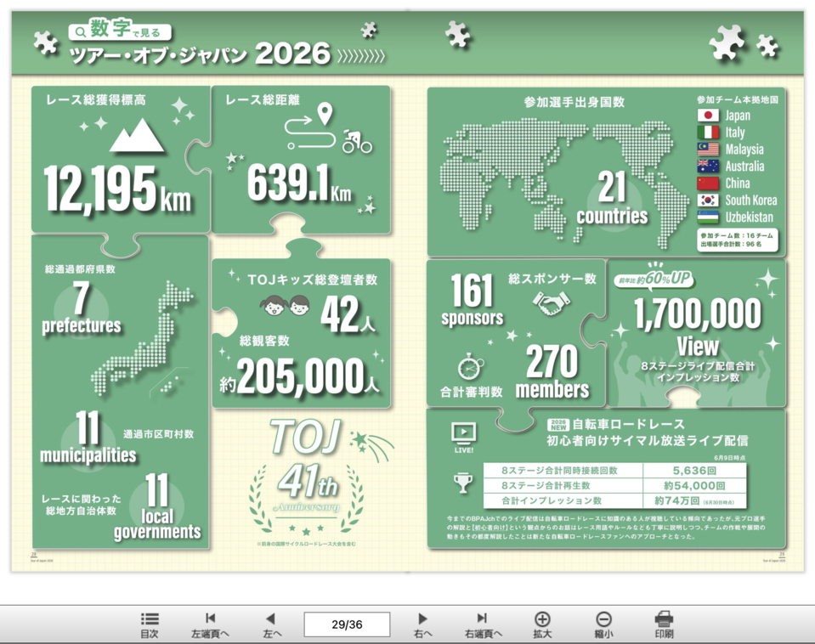Screen dimensions: 815x644
Task: Click the page number field 29/36
Action: click(x=347, y=624)
